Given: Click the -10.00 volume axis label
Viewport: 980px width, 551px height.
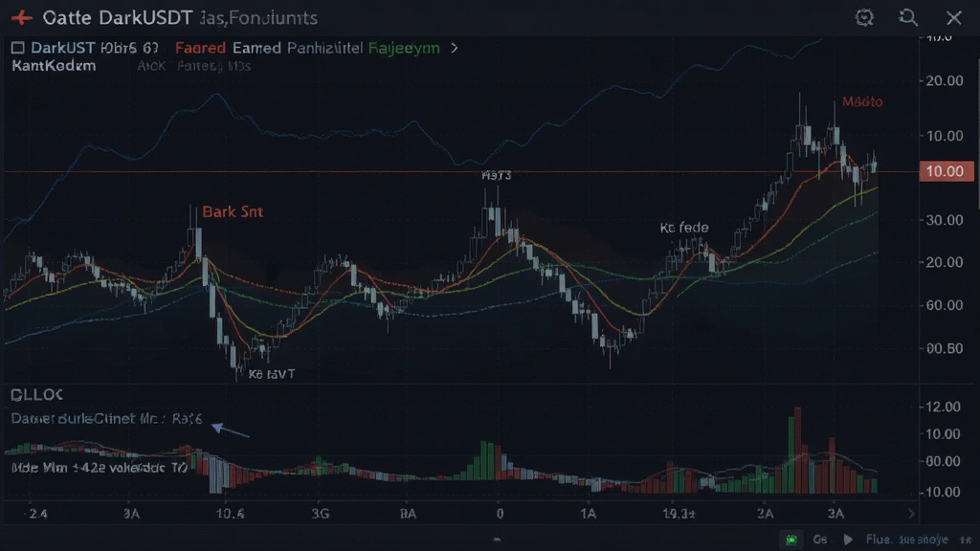Looking at the screenshot, I should click(942, 492).
